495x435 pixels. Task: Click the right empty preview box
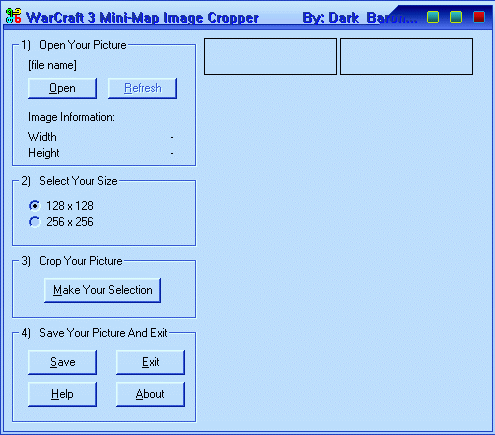coord(406,56)
